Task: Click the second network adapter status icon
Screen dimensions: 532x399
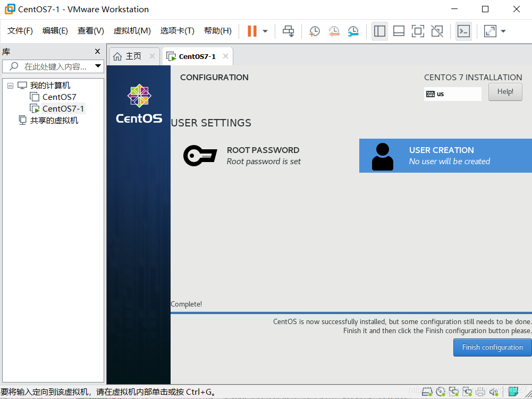Action: pos(467,392)
